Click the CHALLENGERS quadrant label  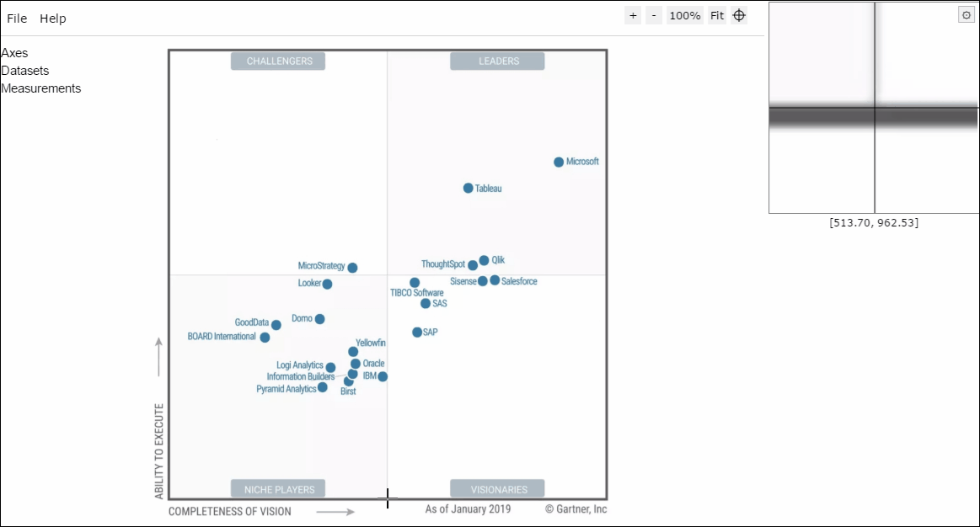pos(278,61)
